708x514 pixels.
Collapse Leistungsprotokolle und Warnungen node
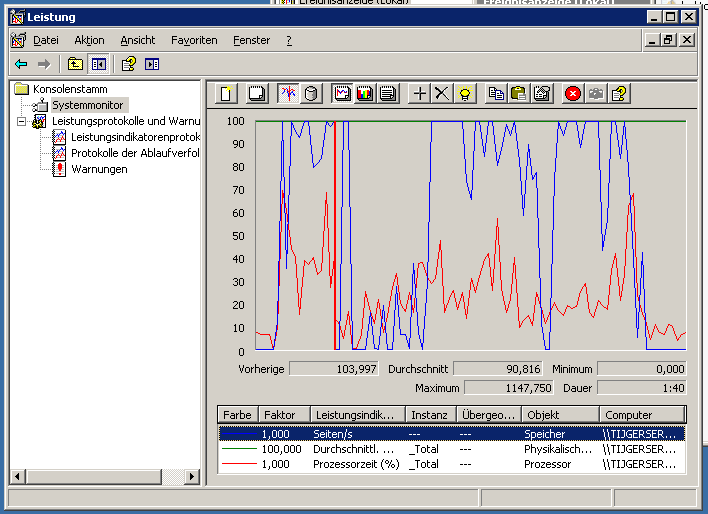click(x=21, y=121)
